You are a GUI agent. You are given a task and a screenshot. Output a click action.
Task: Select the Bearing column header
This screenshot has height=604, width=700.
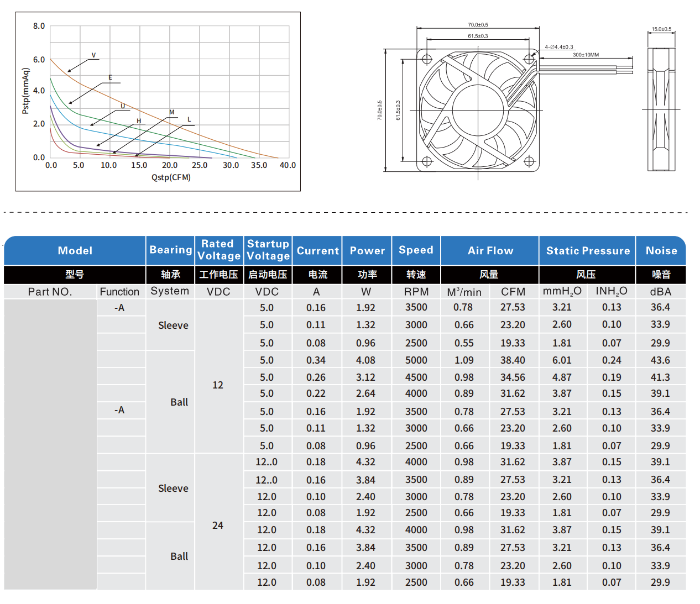[170, 250]
